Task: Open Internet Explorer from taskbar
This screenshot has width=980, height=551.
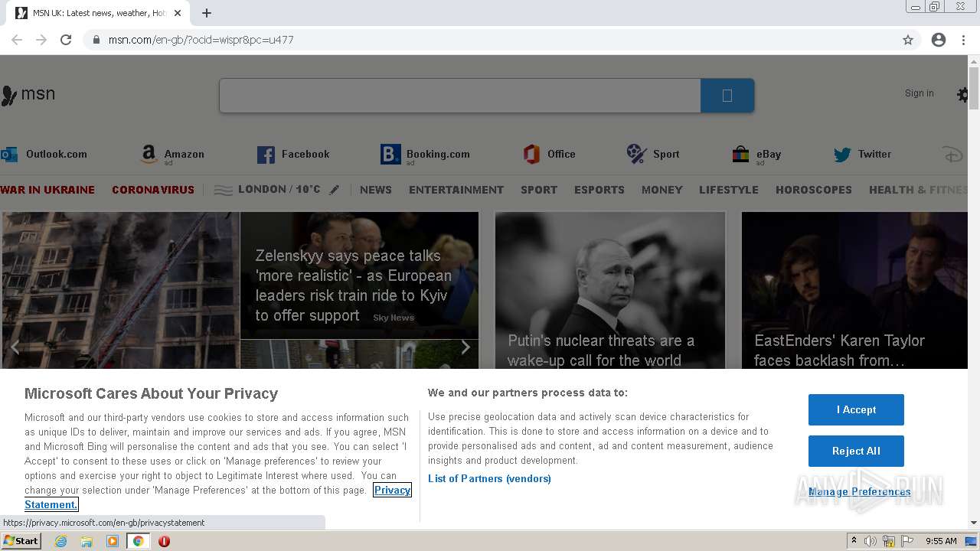Action: click(61, 541)
